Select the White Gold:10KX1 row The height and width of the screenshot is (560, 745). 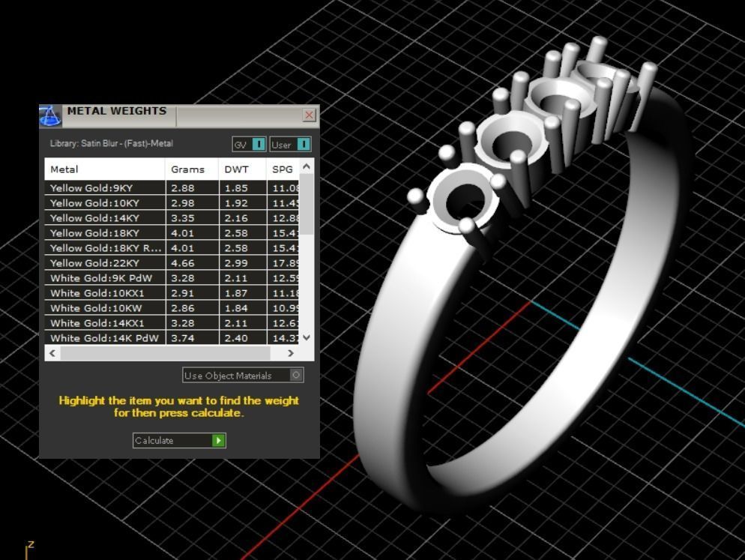[172, 293]
